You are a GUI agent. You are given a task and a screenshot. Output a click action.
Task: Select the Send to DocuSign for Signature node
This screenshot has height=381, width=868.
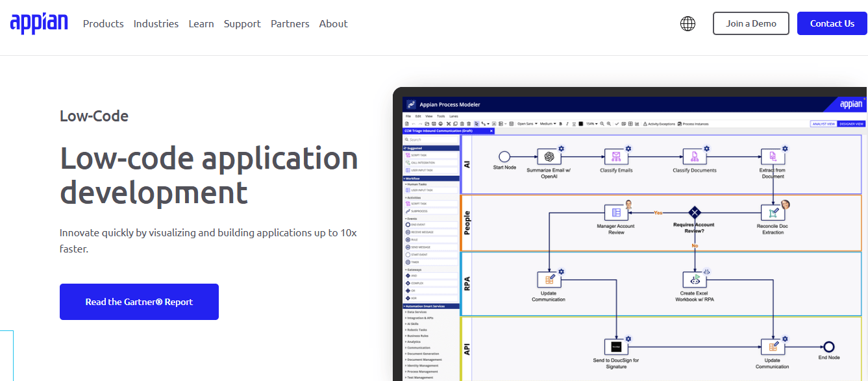coord(616,347)
